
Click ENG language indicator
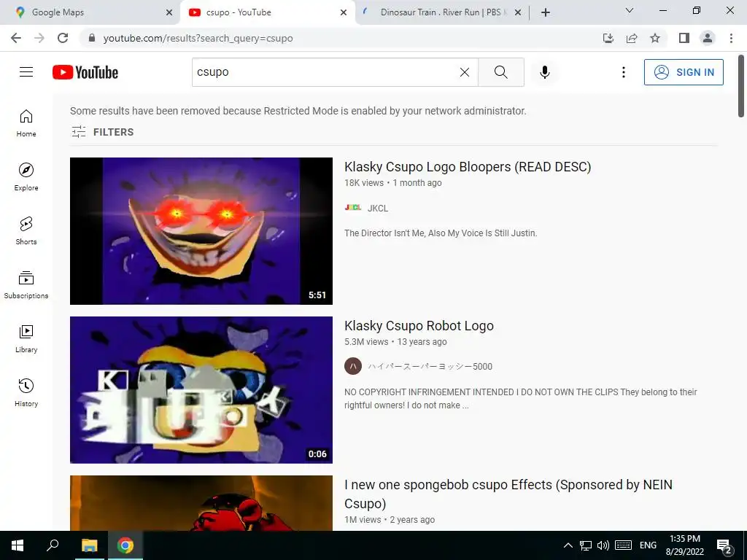point(648,545)
